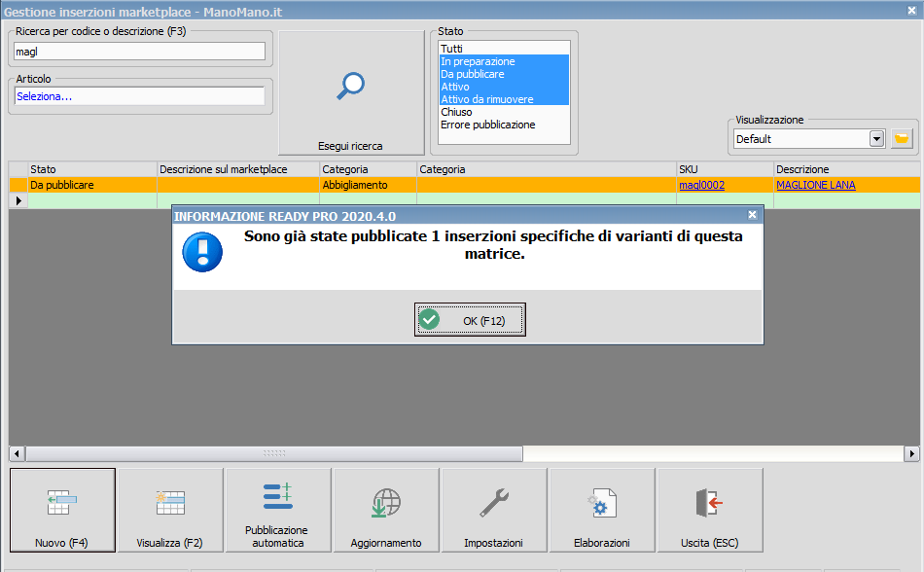This screenshot has height=572, width=924.
Task: Click horizontal scrollbar left arrow
Action: point(17,453)
